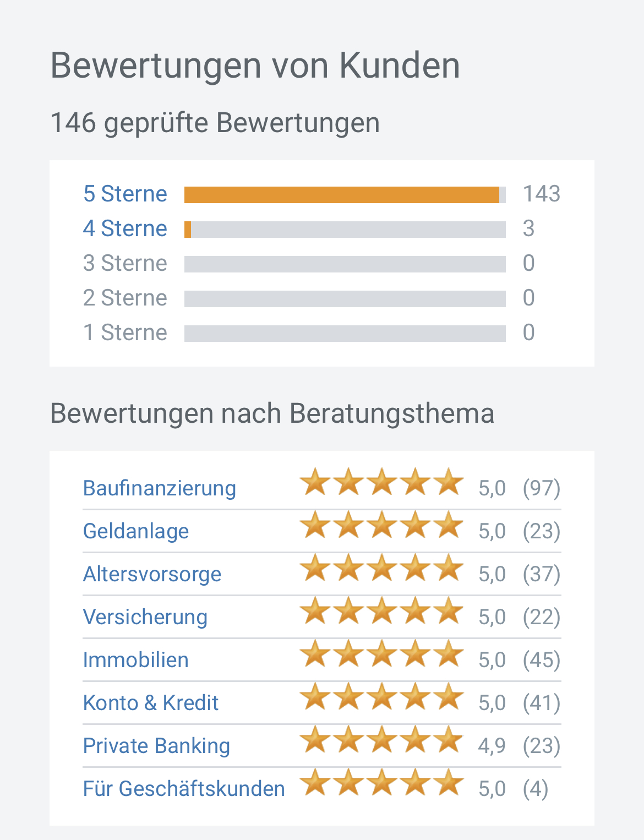This screenshot has width=644, height=840.
Task: Click the star rating next to Geldanlage
Action: pos(382,526)
